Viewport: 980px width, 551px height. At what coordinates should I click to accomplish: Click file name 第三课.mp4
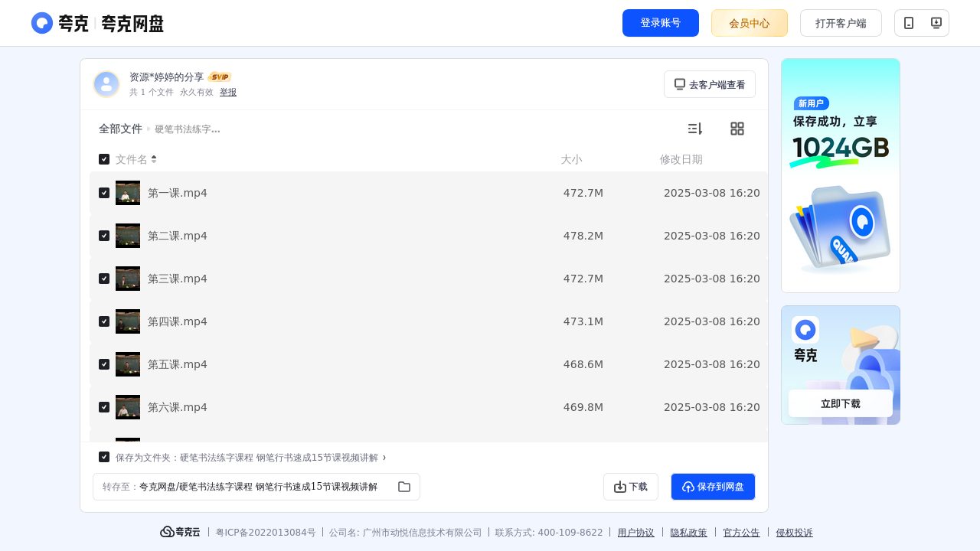[178, 279]
